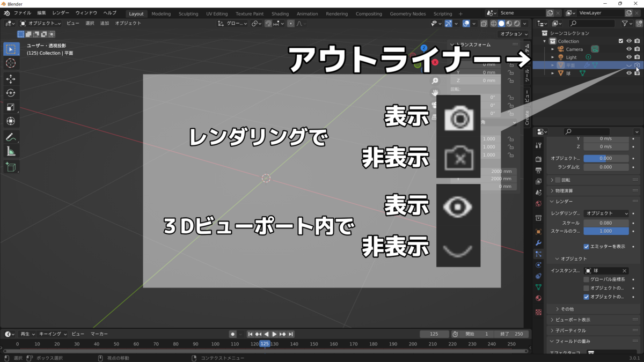Open the Object properties tab

(x=538, y=232)
